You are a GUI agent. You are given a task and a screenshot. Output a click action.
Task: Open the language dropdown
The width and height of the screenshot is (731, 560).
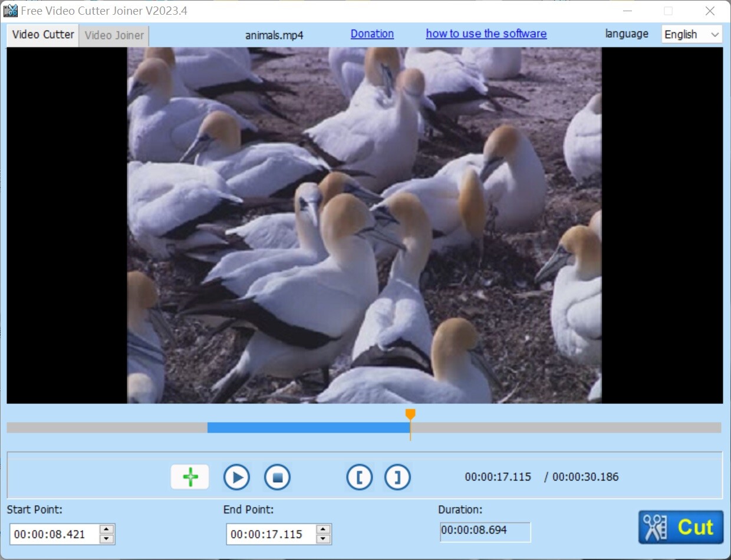(x=692, y=34)
